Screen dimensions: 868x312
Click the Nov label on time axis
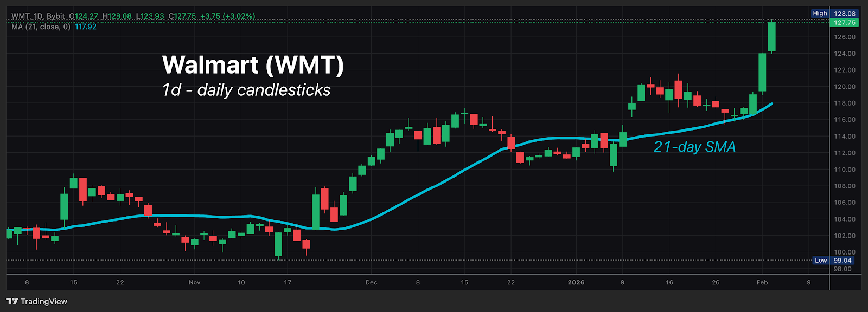click(x=194, y=282)
